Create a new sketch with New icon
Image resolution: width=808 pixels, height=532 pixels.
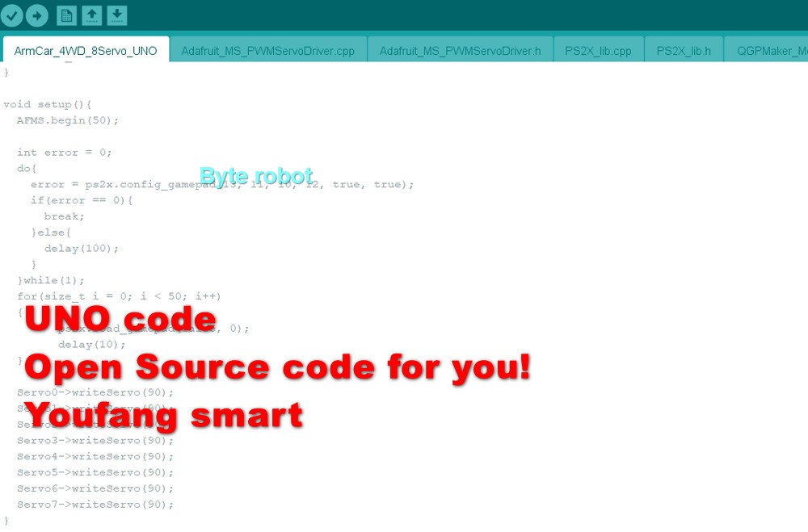tap(66, 15)
